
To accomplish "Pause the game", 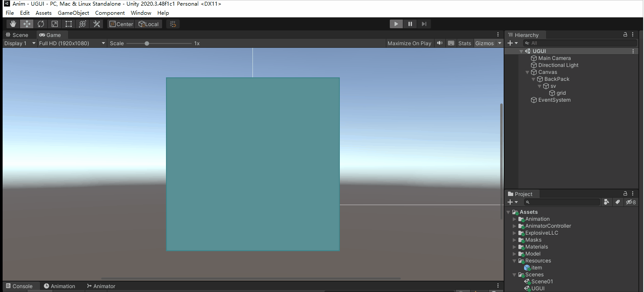I will pos(410,24).
